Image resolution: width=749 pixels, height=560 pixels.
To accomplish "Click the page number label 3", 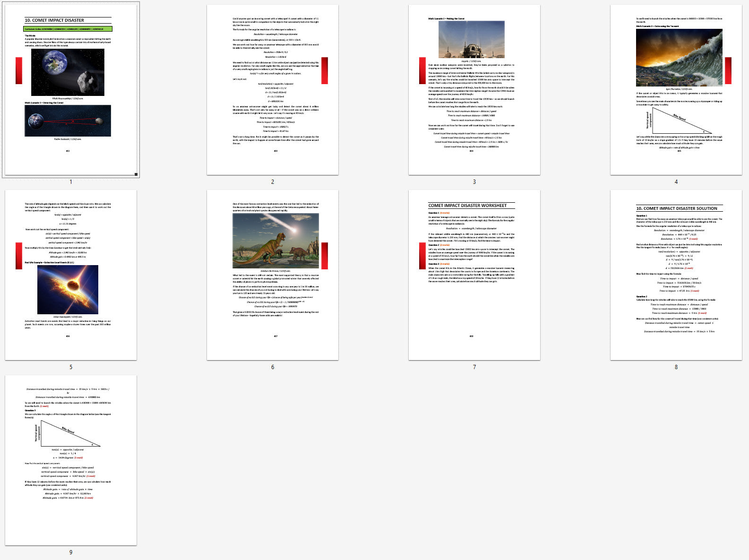I will click(474, 182).
